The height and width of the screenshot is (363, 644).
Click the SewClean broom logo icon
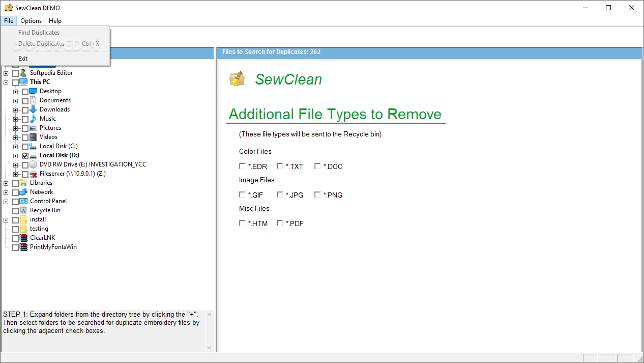point(237,78)
